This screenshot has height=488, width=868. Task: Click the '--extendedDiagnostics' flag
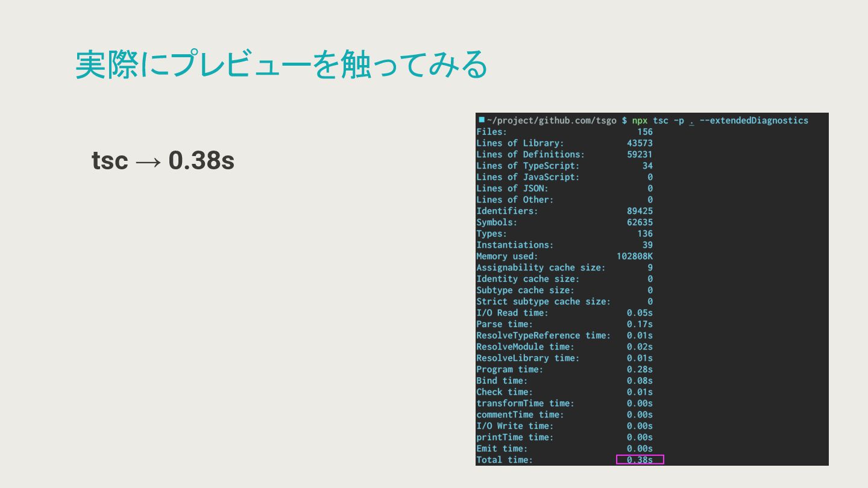click(x=754, y=120)
